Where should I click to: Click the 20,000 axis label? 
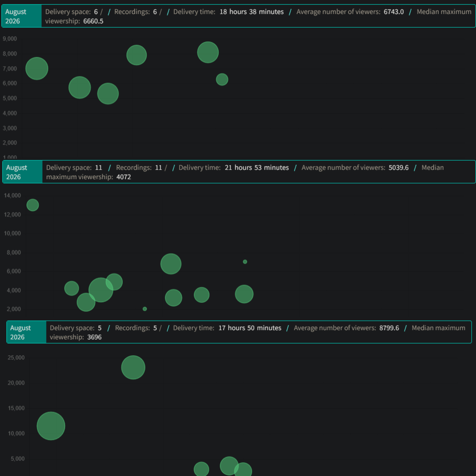click(16, 383)
